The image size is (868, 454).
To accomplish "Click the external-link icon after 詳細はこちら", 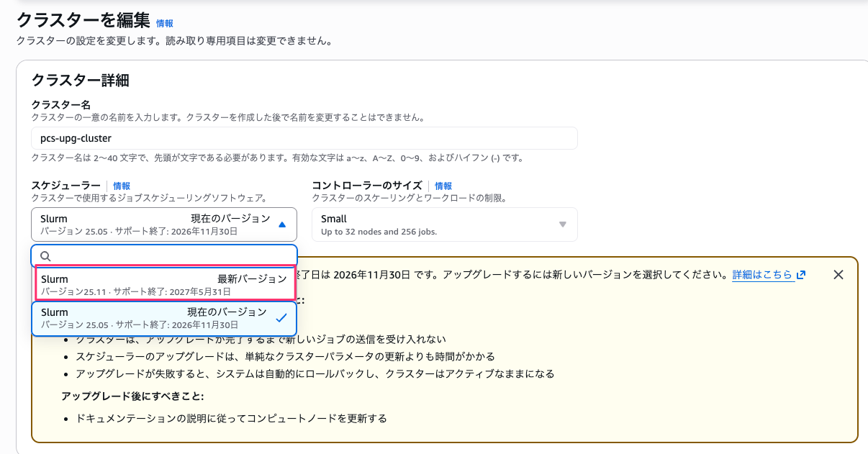I will click(801, 275).
